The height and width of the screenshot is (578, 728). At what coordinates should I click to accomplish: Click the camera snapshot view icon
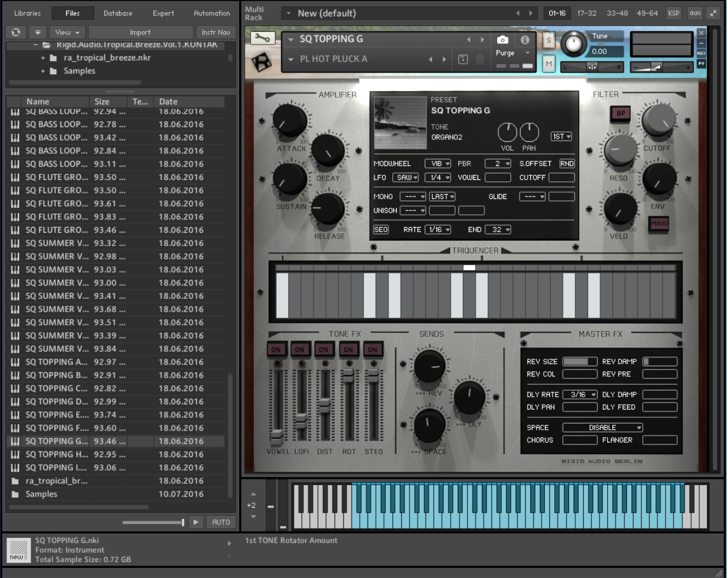[x=502, y=40]
